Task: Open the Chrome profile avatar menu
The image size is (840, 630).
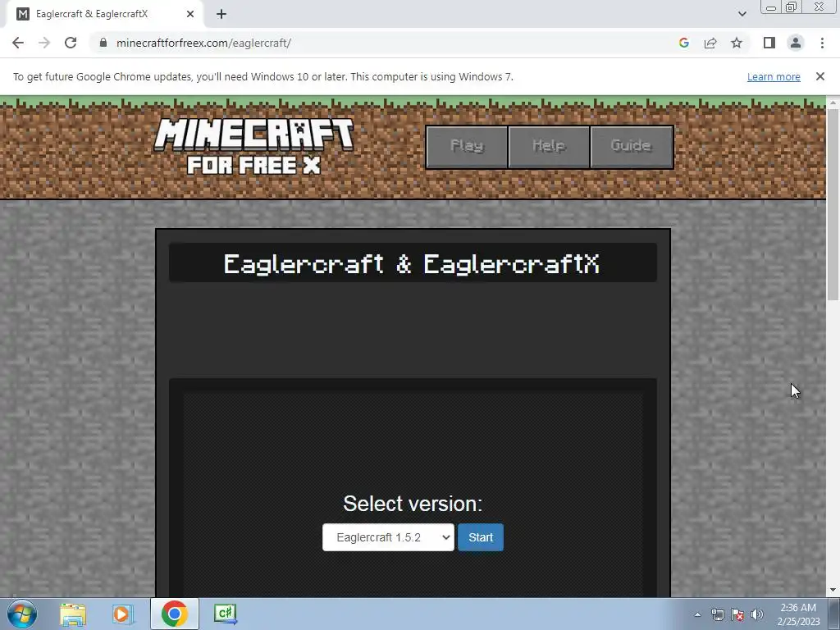Action: (796, 43)
